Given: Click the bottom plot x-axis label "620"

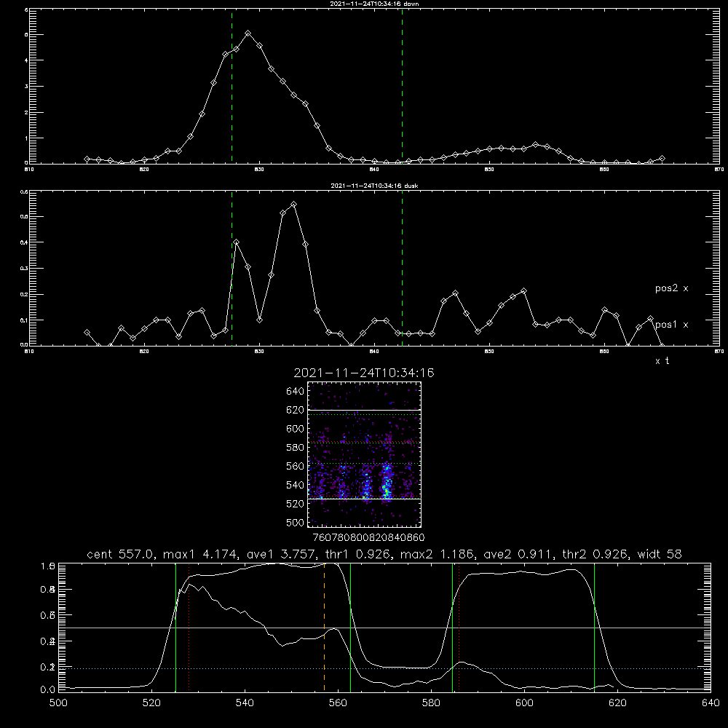Looking at the screenshot, I should tap(618, 703).
